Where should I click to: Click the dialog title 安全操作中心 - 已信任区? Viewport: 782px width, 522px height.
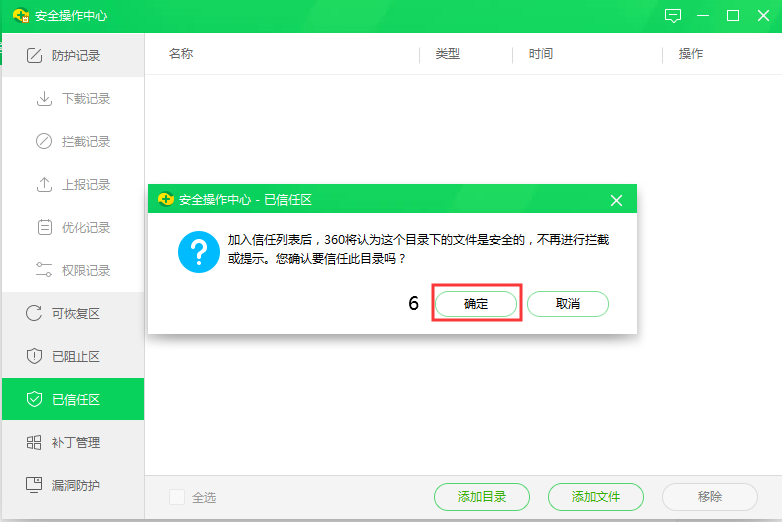tap(245, 200)
